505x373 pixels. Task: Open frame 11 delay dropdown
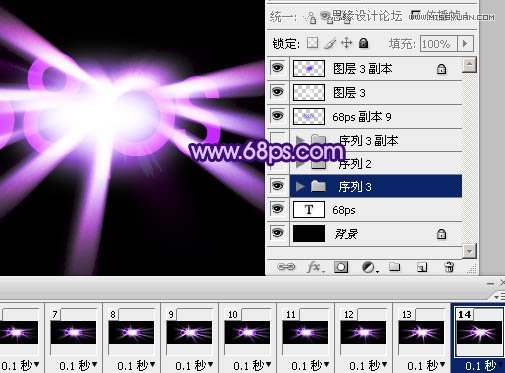[x=326, y=364]
